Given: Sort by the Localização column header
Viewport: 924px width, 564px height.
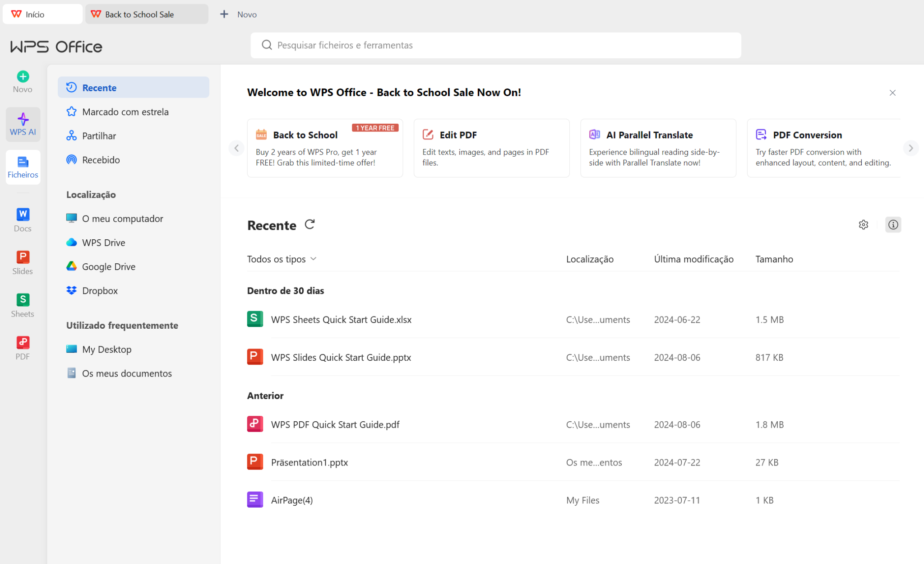Looking at the screenshot, I should (x=589, y=259).
